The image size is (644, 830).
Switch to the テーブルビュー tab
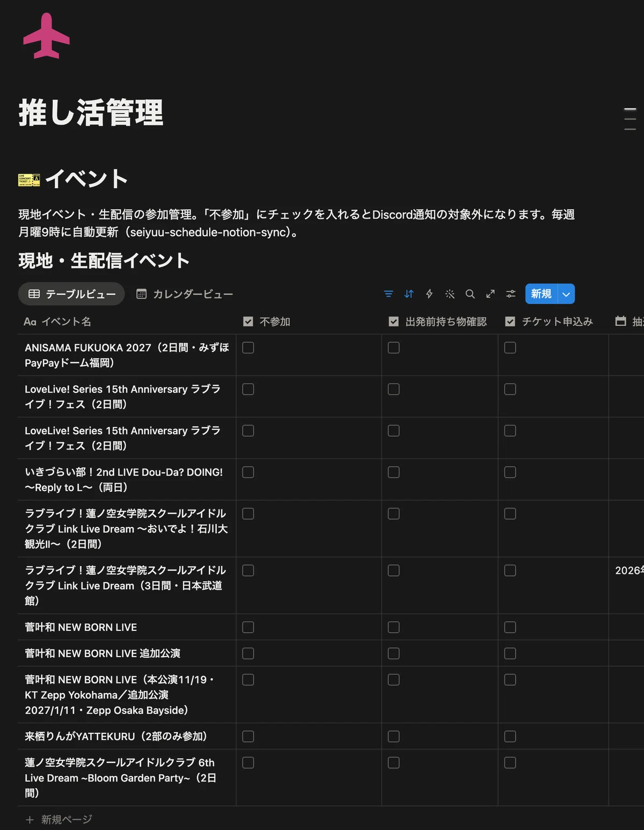[71, 294]
